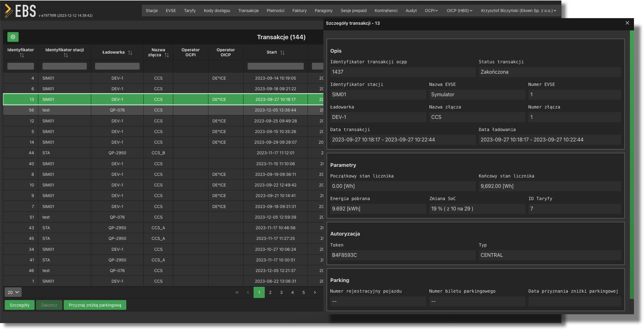Click the Szczegóły button
Screen dimensions: 644x330
(20, 305)
